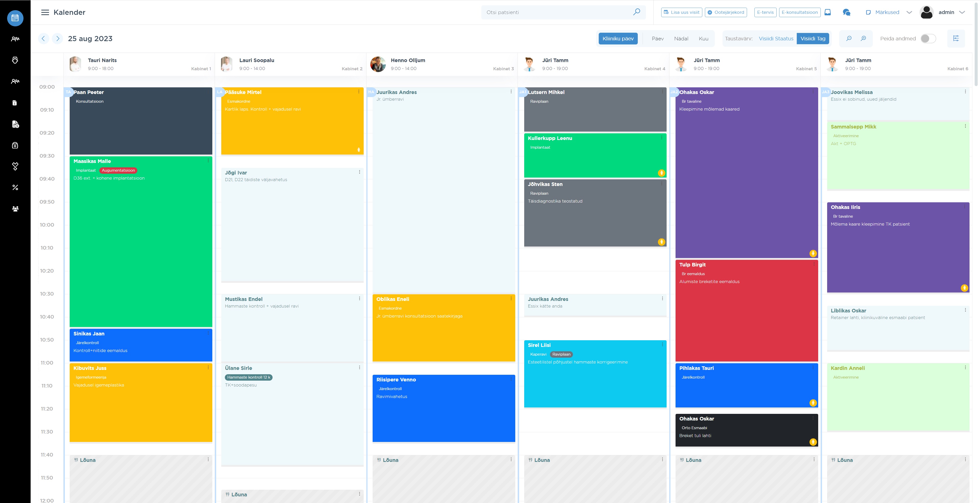Switch to Kuu view
This screenshot has height=503, width=980.
(x=703, y=39)
